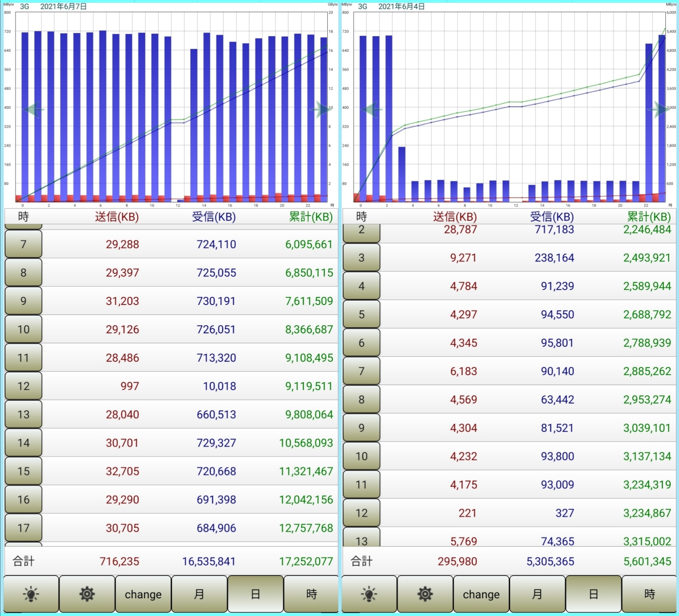Viewport: 679px width, 616px height.
Task: Select 日 tab in right panel
Action: coord(593,594)
